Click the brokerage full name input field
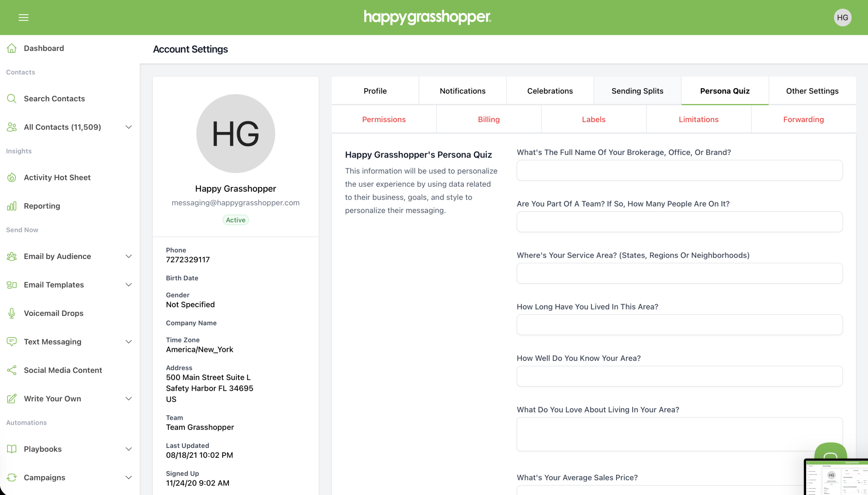868x495 pixels. [x=679, y=170]
